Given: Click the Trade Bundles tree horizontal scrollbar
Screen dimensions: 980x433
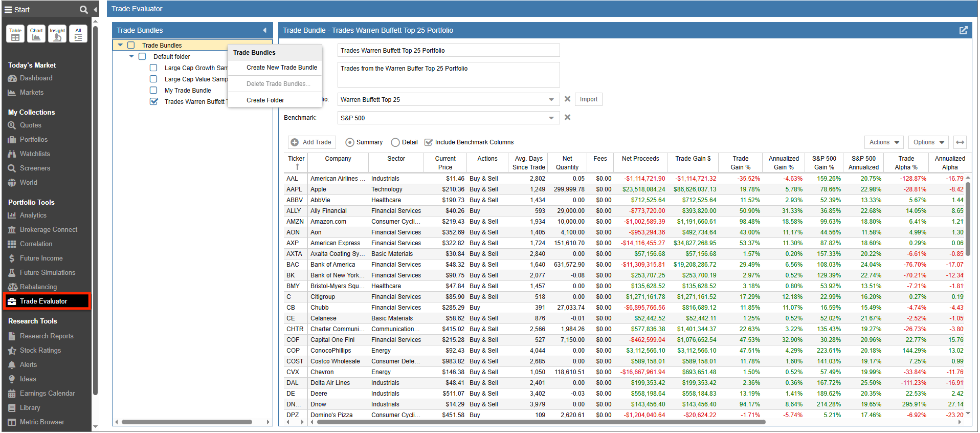Looking at the screenshot, I should click(187, 422).
